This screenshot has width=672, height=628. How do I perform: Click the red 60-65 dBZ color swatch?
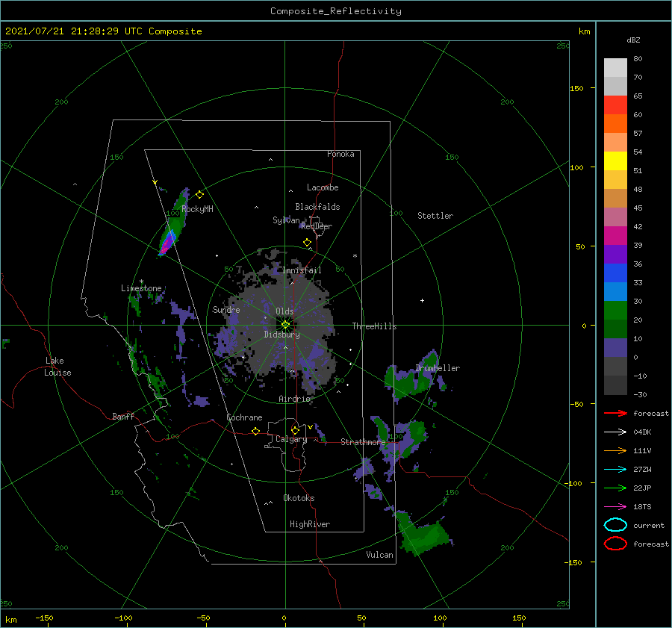coord(615,105)
